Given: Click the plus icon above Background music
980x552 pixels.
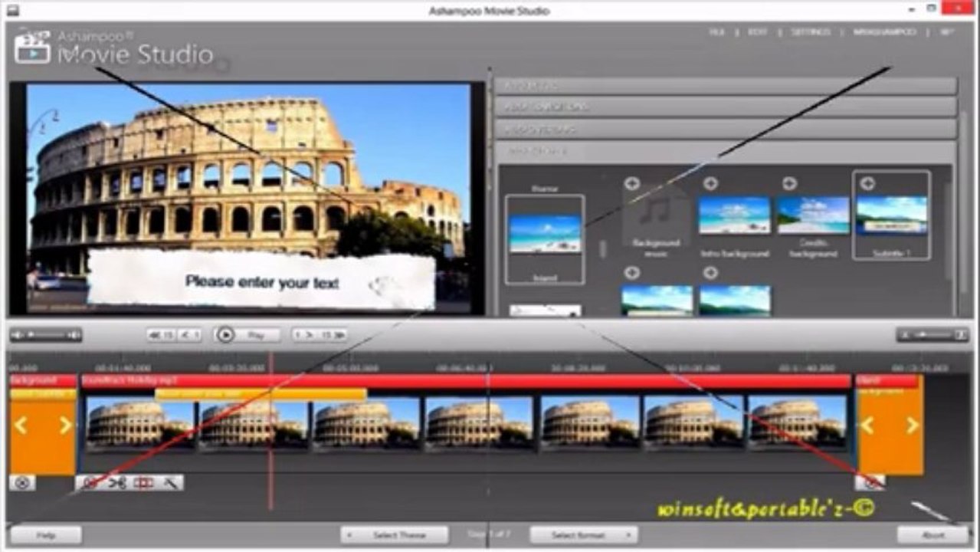Looking at the screenshot, I should click(631, 183).
